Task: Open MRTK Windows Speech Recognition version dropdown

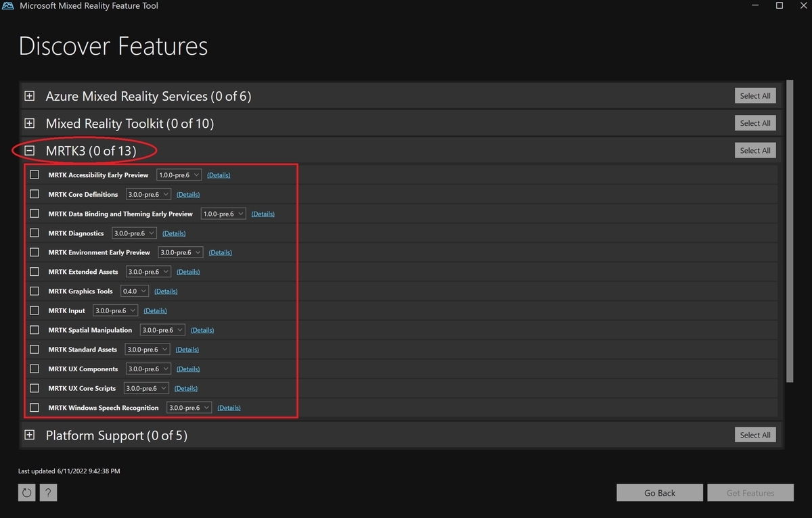Action: (189, 408)
